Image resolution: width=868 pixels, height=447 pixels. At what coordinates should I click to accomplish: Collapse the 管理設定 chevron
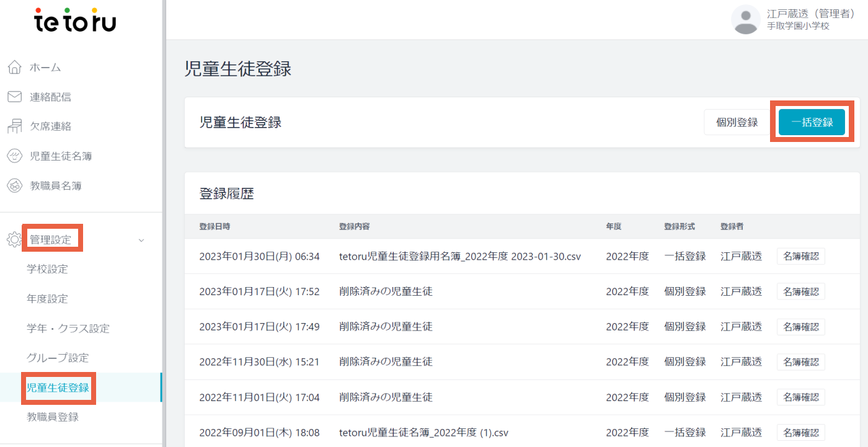[x=141, y=240]
